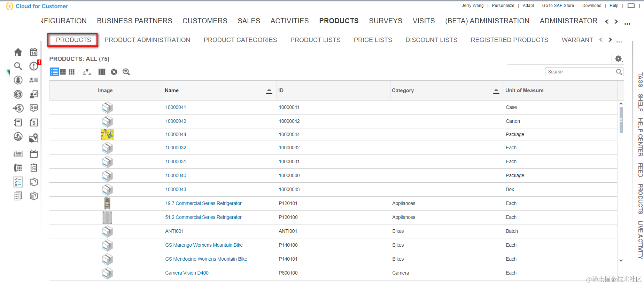Switch to list view toggle
Screen dimensions: 644x285
54,72
